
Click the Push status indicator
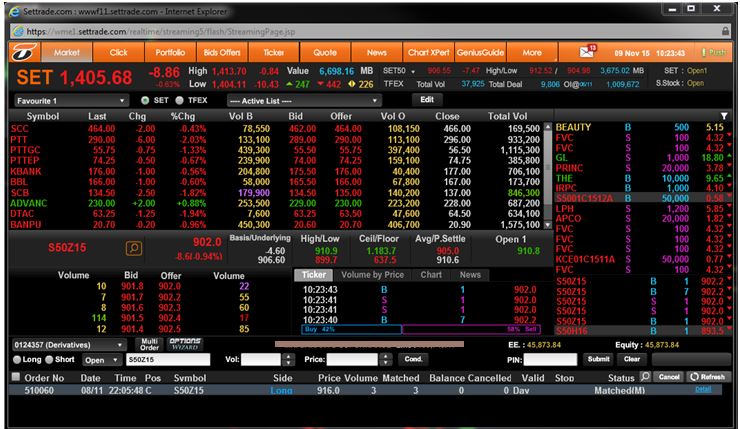tap(714, 52)
